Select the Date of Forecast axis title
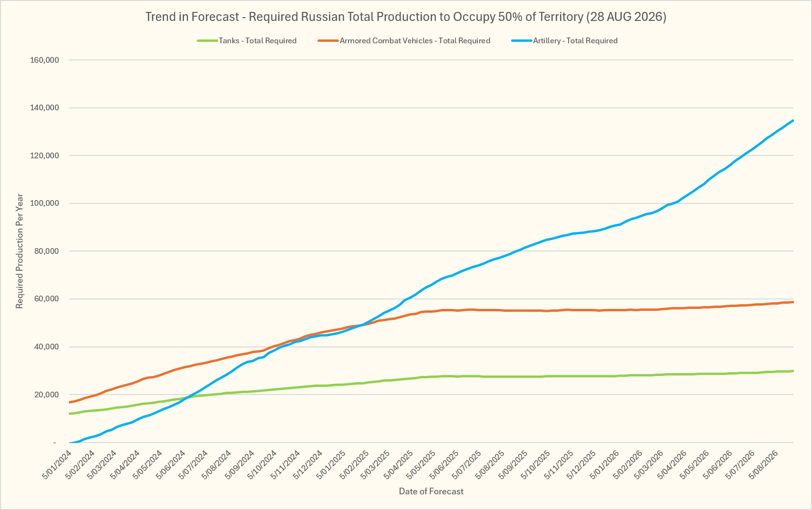This screenshot has width=812, height=510. click(431, 491)
